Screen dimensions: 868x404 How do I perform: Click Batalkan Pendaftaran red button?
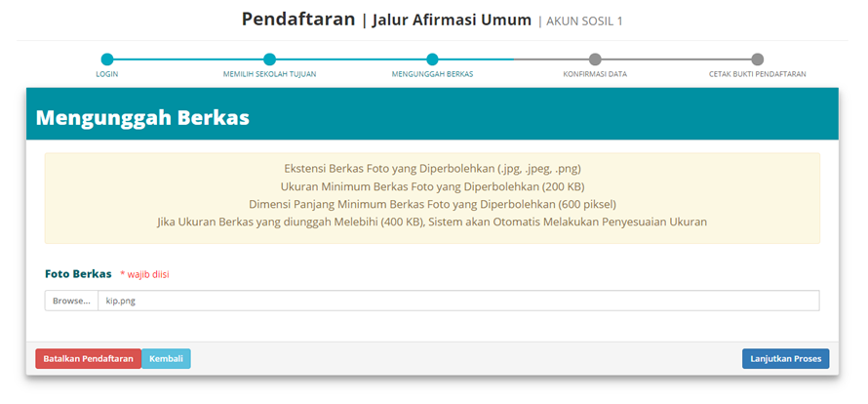pyautogui.click(x=89, y=358)
